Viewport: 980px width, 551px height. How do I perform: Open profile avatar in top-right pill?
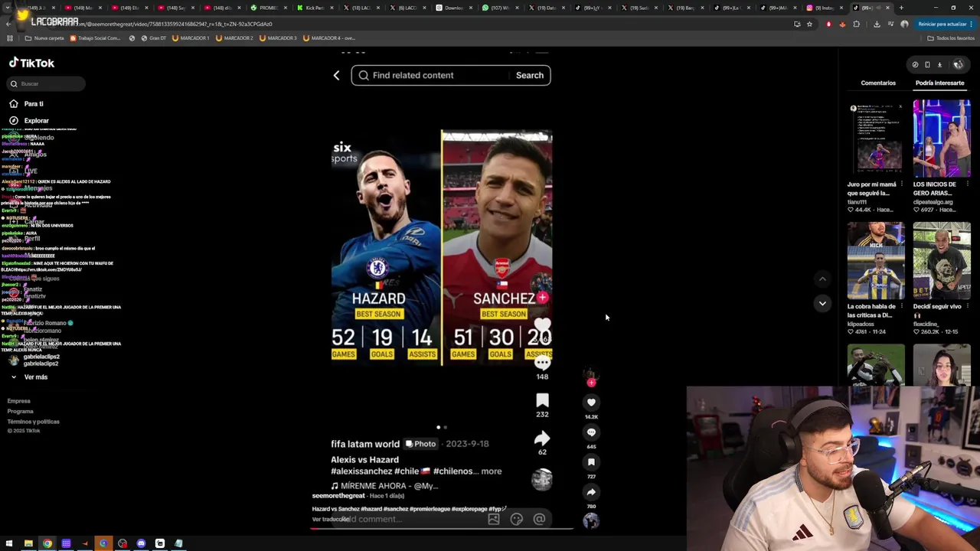[x=958, y=64]
